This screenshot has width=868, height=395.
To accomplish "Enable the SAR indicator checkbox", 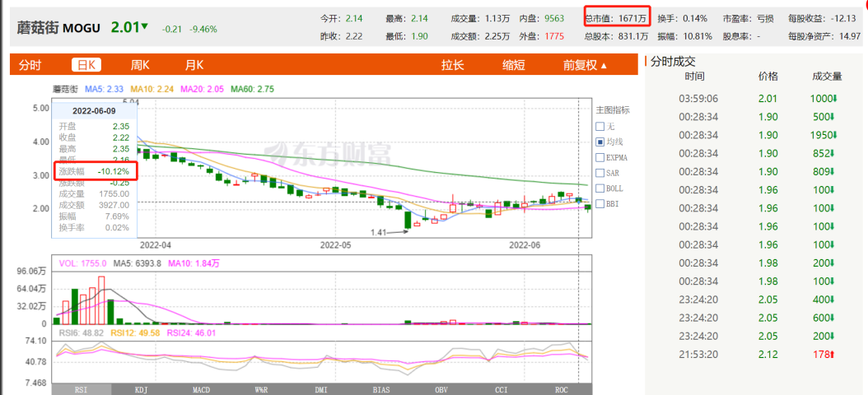I will [x=600, y=173].
